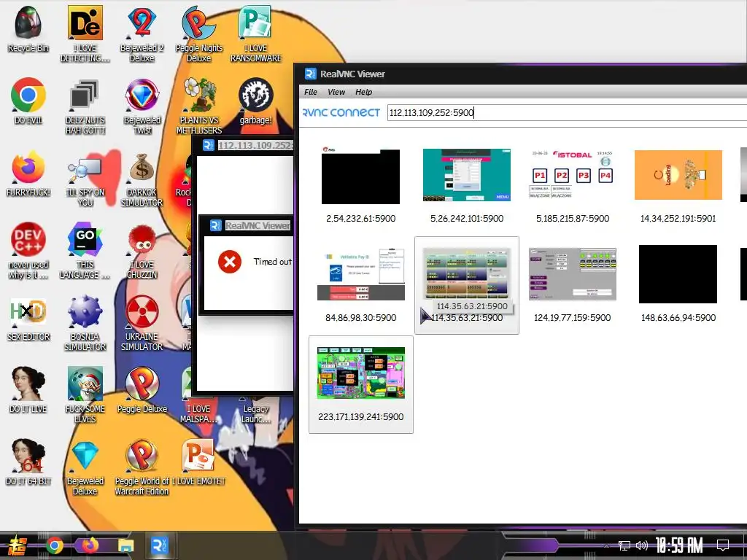Open GoLand icon labeled THIS LANGUAGE

click(85, 239)
